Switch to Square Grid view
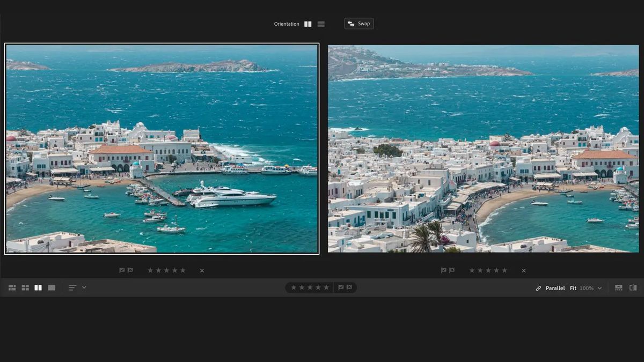The width and height of the screenshot is (644, 362). coord(25,287)
